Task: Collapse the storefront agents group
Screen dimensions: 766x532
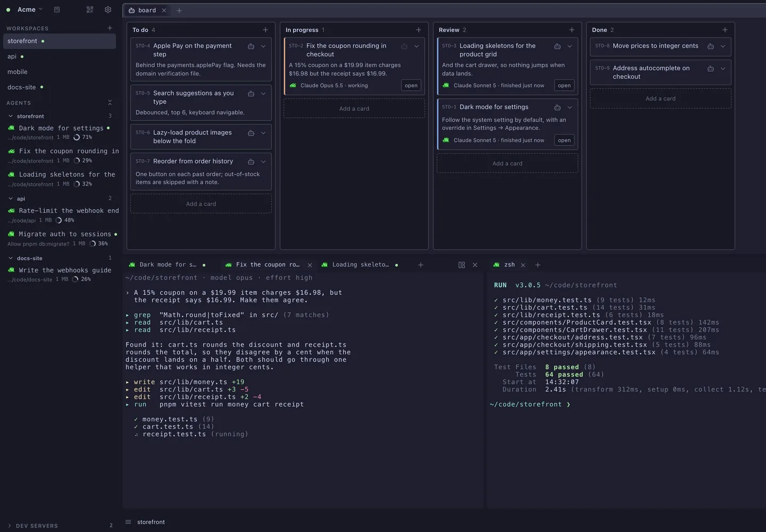Action: point(11,116)
